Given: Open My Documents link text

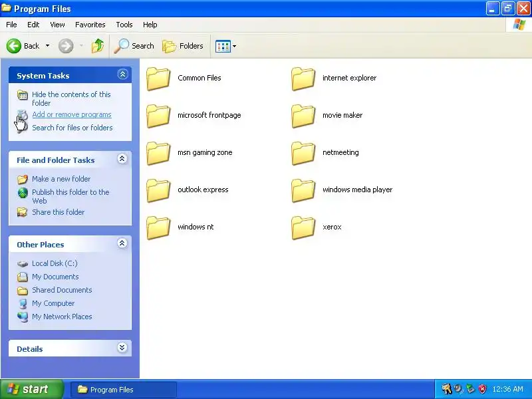Looking at the screenshot, I should [x=55, y=277].
